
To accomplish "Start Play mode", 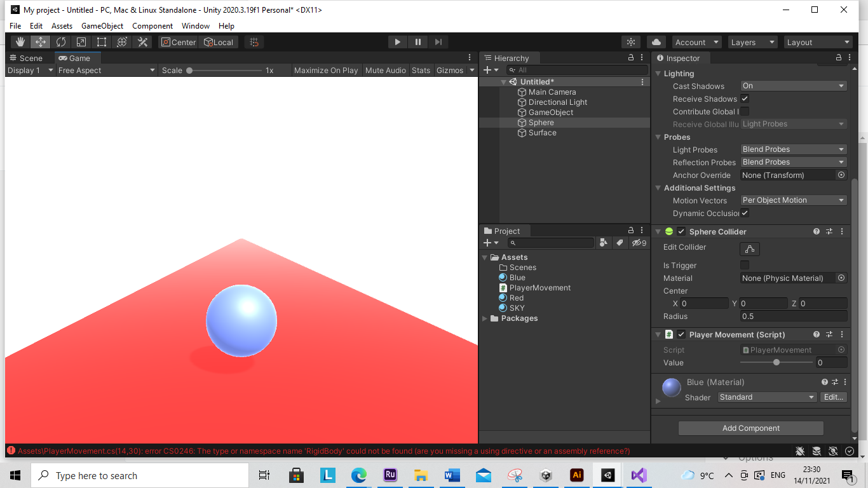I will tap(398, 42).
